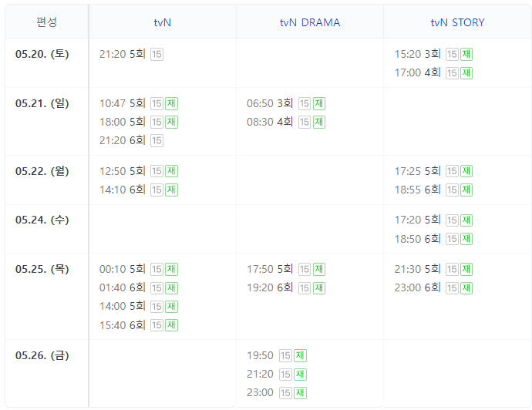Screen dimensions: 532x410
Task: Click the 15 rating badge beside 01:40 6회
Action: 157,288
